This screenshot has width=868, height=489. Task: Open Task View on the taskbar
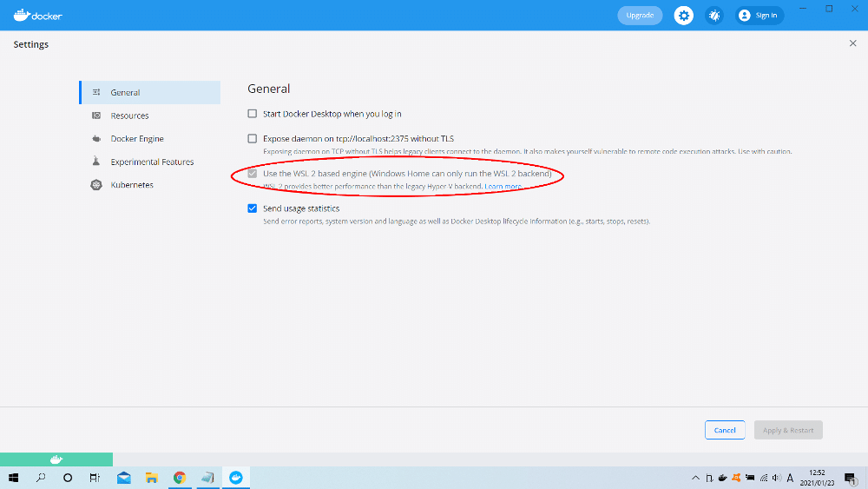(x=95, y=478)
